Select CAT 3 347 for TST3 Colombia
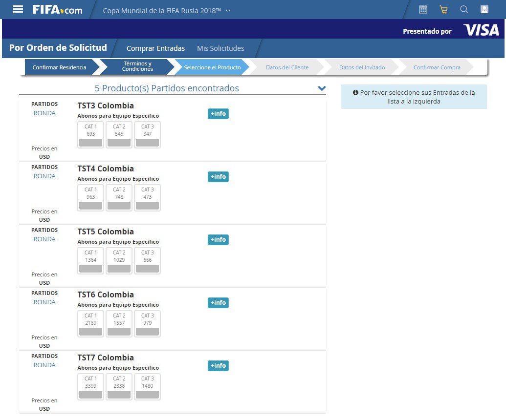Viewport: 506px width, 420px height. [x=148, y=135]
